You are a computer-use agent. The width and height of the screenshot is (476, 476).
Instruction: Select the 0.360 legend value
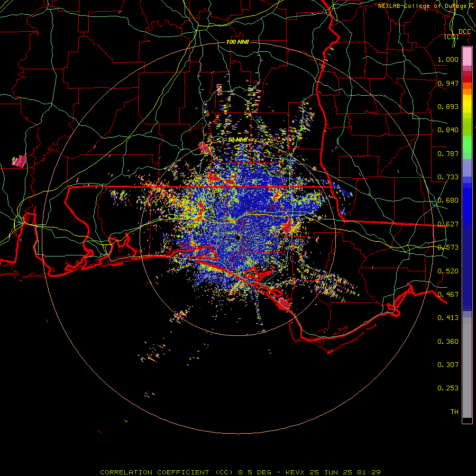pyautogui.click(x=448, y=342)
